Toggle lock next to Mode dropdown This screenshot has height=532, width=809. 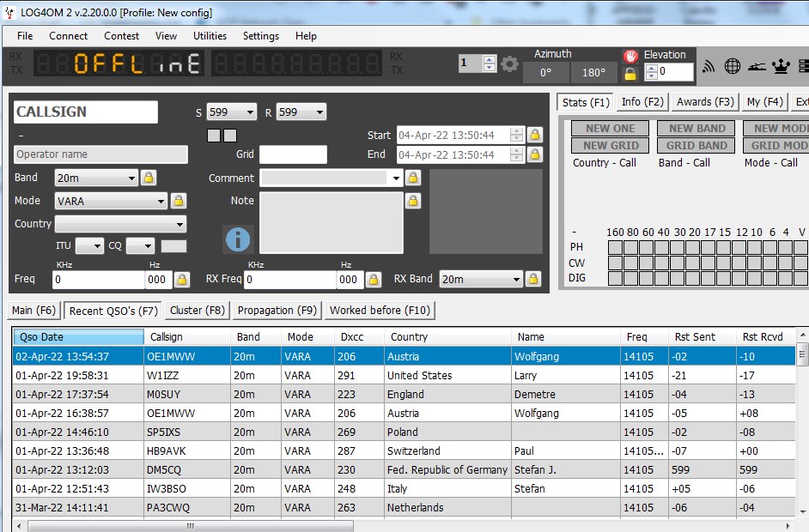coord(179,201)
